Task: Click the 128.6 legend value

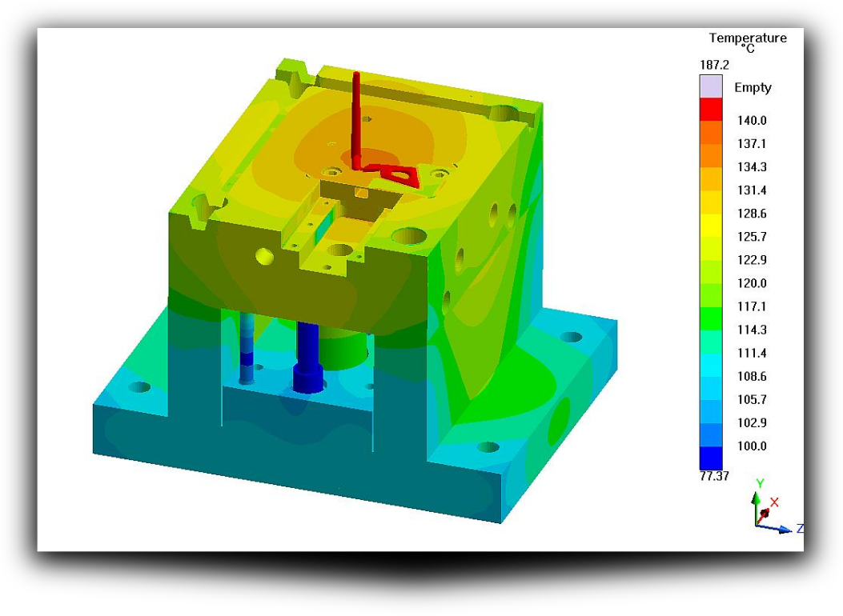Action: pyautogui.click(x=752, y=214)
